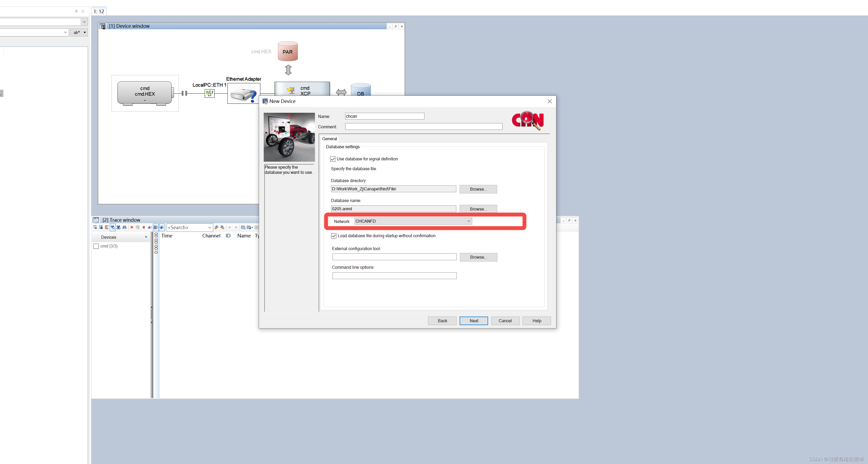Click the red X clear trace icon

pos(132,227)
